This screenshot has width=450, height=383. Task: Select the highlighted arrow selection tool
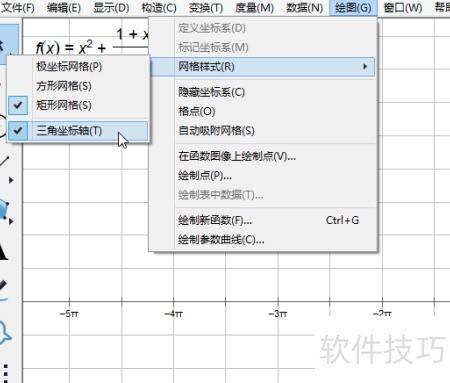[9, 44]
